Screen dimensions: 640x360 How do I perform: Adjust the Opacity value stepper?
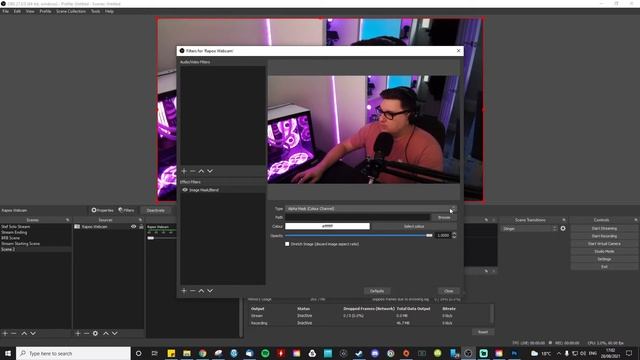pyautogui.click(x=454, y=236)
